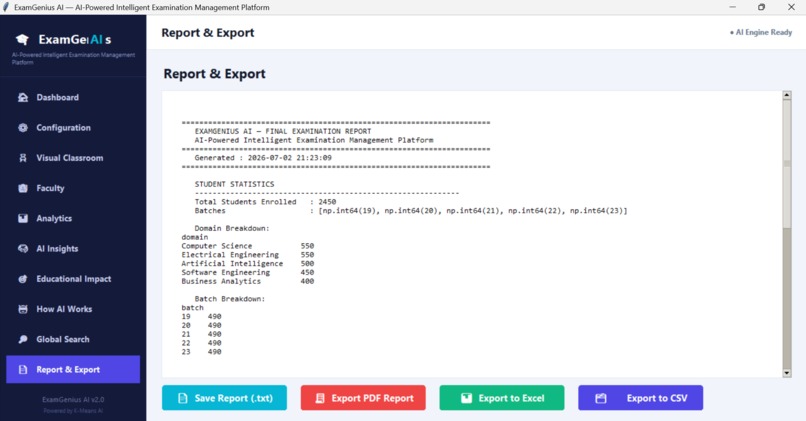Image resolution: width=806 pixels, height=421 pixels.
Task: Click the STUDENT STATISTICS heading
Action: pos(234,184)
